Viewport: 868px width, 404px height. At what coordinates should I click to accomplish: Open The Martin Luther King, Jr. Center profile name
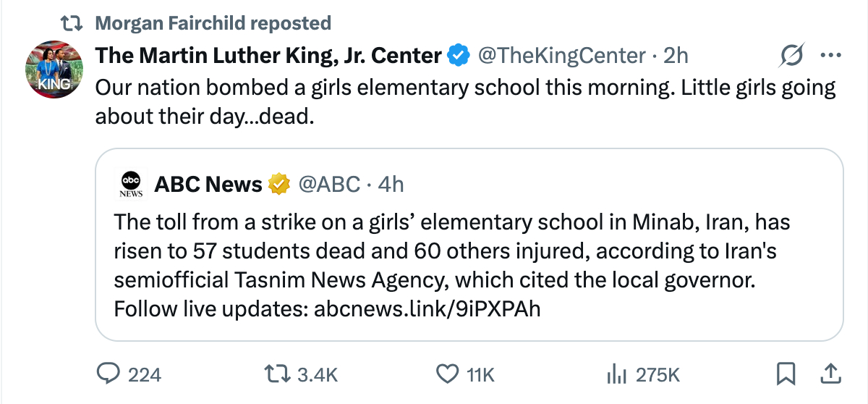[268, 55]
